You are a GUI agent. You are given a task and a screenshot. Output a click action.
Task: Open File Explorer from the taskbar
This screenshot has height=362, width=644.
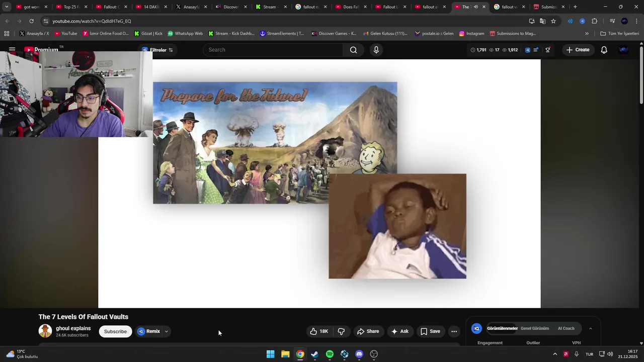(x=285, y=354)
